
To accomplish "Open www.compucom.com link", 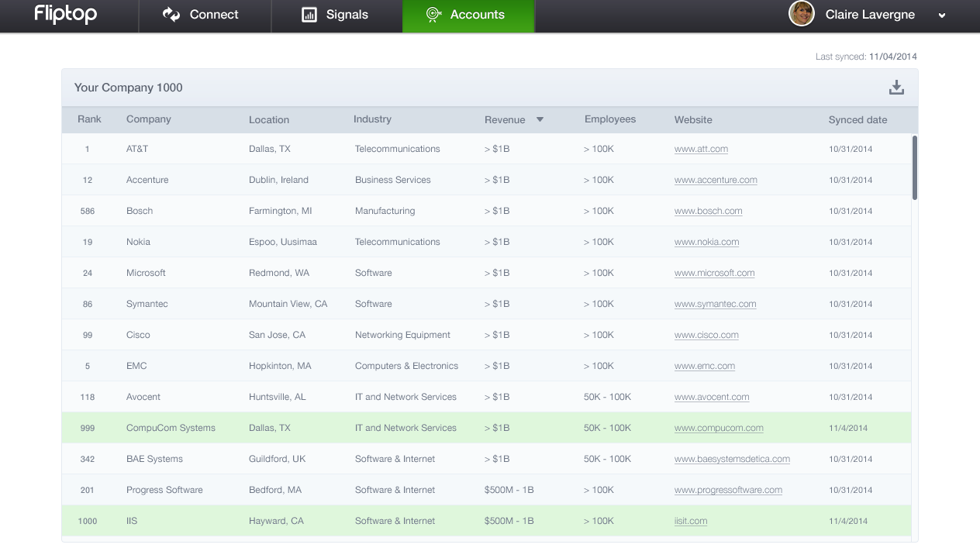I will click(x=719, y=428).
